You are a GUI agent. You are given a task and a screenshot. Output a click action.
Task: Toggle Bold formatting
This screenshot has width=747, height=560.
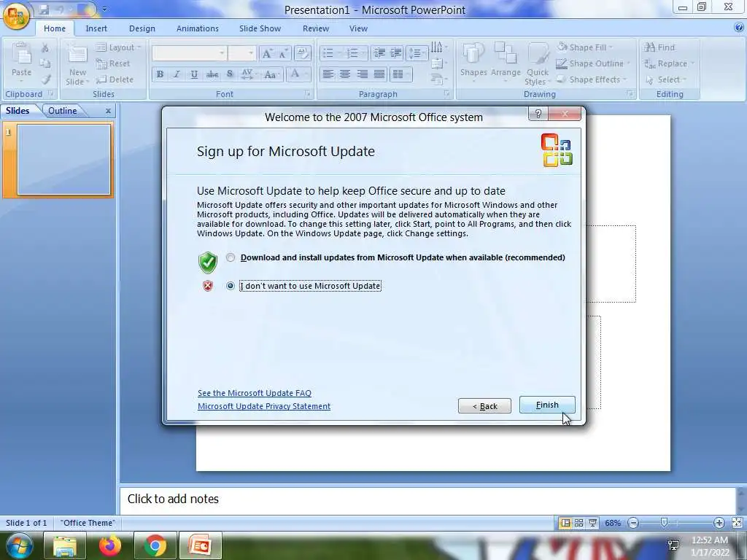pyautogui.click(x=160, y=74)
